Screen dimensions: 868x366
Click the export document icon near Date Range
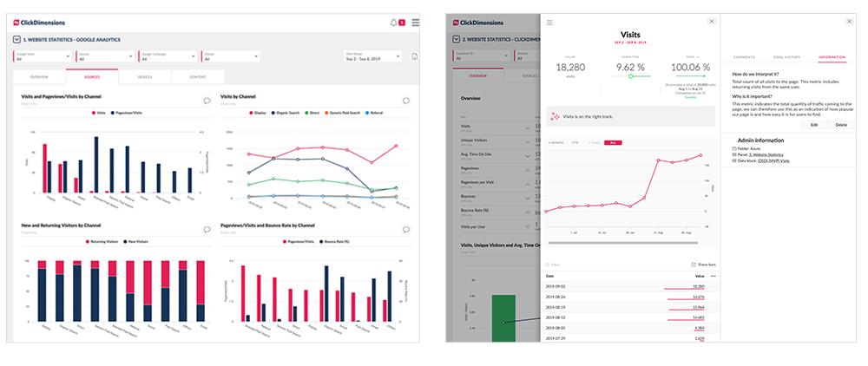click(x=413, y=56)
